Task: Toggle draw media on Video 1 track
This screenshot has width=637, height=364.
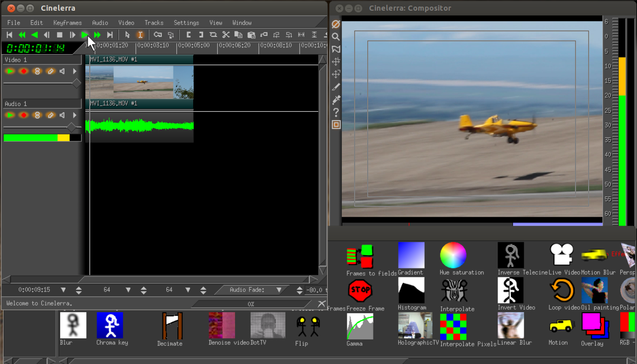Action: click(x=50, y=71)
